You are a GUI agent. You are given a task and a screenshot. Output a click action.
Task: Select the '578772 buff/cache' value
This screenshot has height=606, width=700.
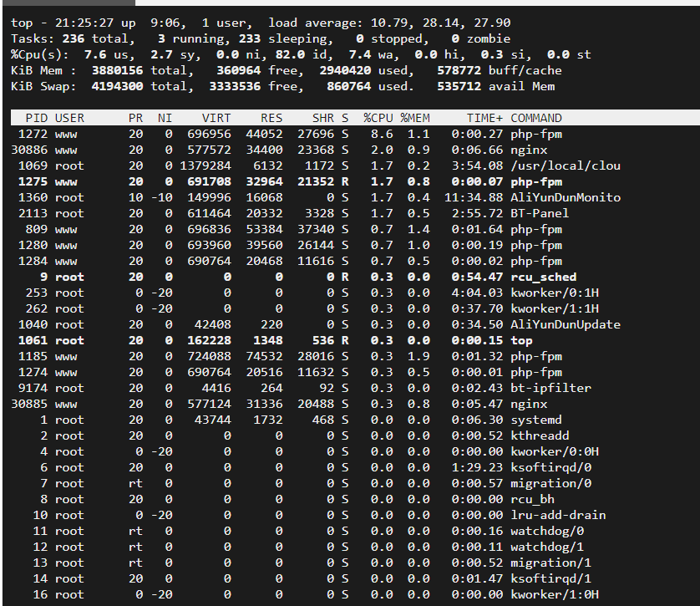tap(500, 70)
